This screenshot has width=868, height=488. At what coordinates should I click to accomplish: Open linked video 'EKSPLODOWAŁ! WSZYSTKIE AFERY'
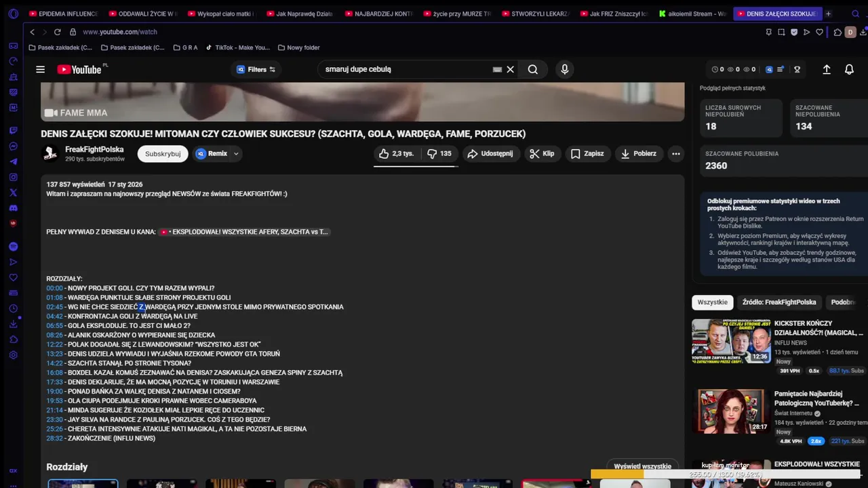click(244, 232)
